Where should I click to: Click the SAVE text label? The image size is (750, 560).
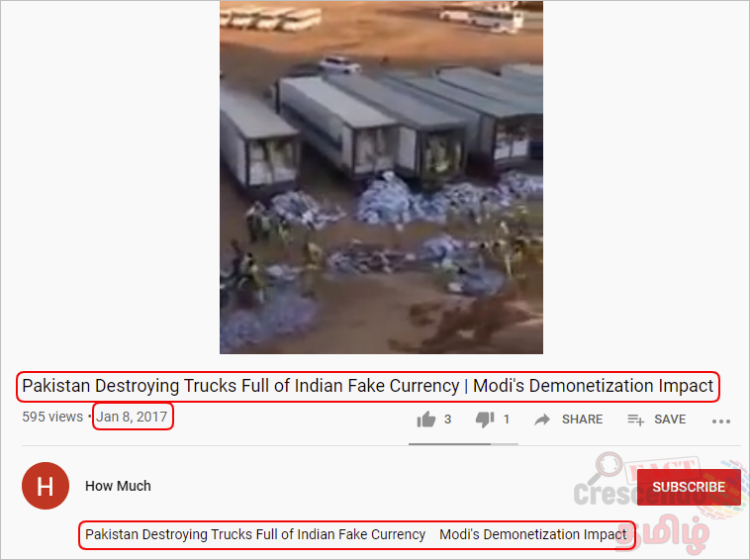(670, 420)
